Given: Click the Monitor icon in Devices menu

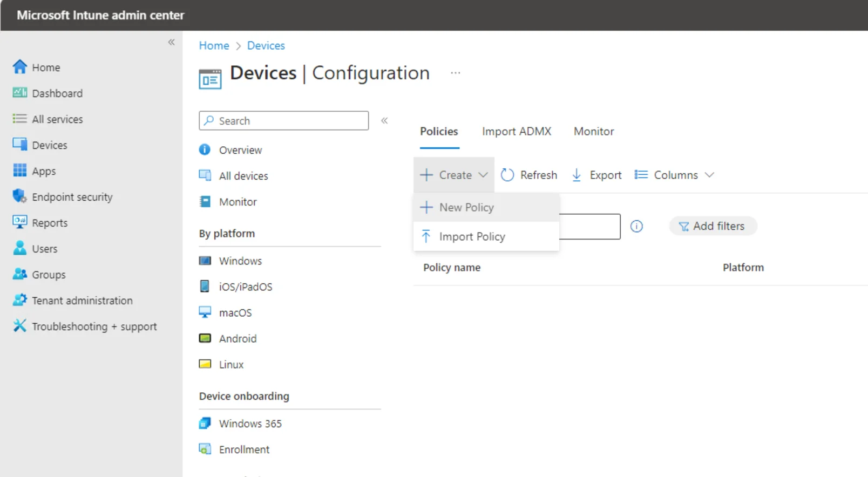Looking at the screenshot, I should 205,201.
